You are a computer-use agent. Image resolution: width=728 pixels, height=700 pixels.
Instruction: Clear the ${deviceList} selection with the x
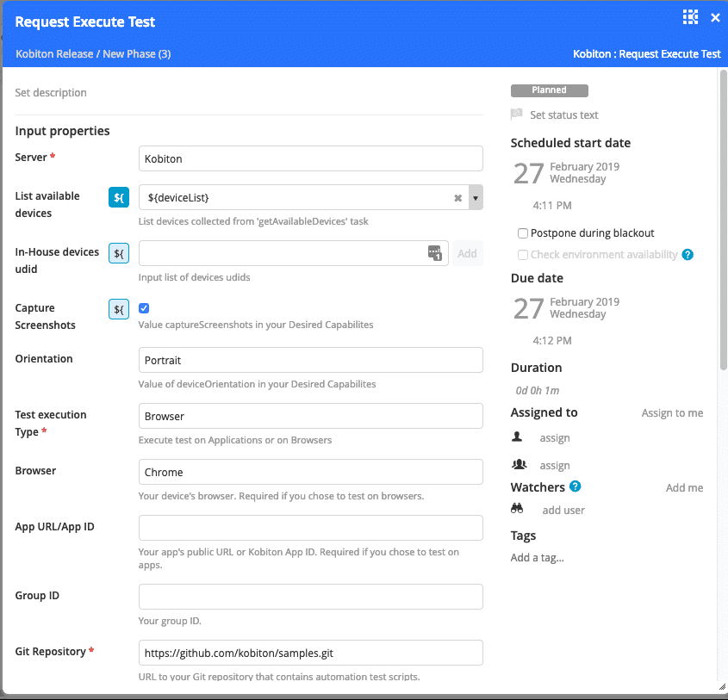click(x=458, y=198)
